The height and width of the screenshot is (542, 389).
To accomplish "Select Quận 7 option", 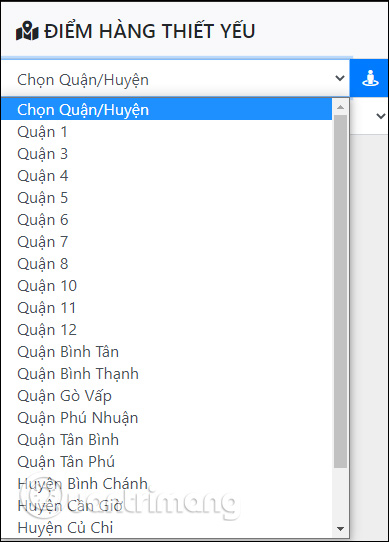I will (x=167, y=242).
